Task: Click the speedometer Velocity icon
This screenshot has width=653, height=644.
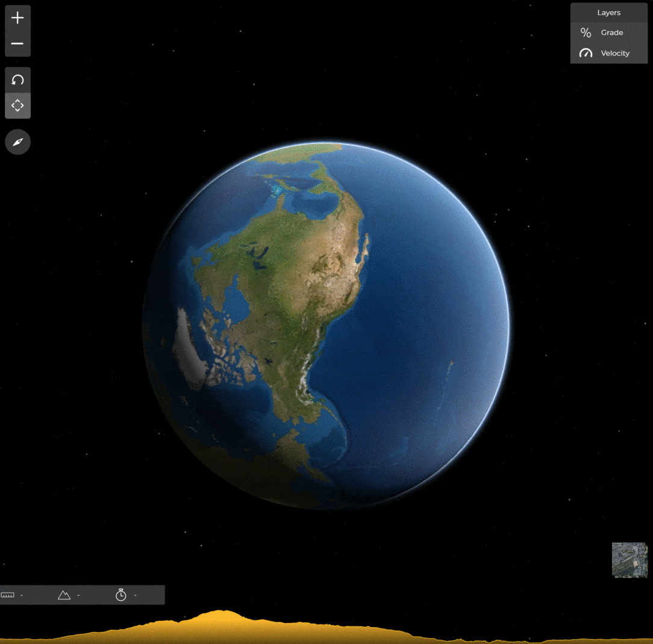Action: coord(586,54)
